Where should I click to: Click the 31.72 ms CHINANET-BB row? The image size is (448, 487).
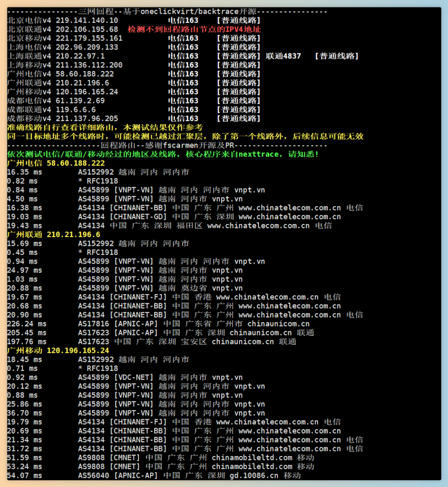(185, 449)
